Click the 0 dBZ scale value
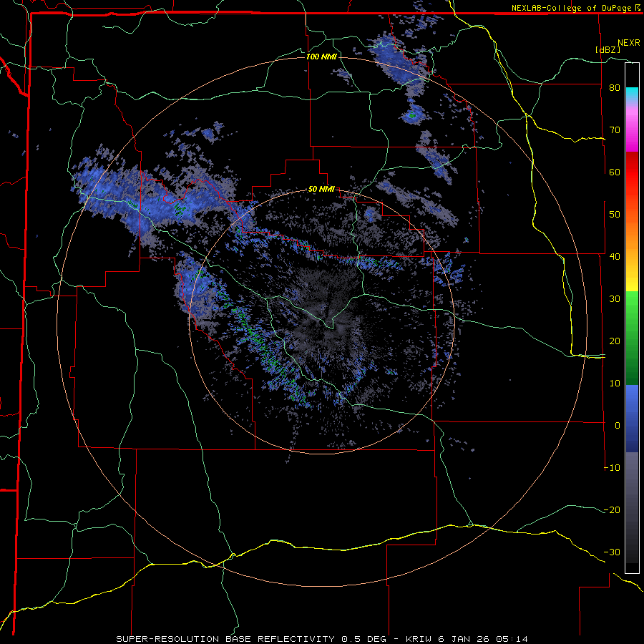Viewport: 644px width, 644px height. tap(618, 426)
